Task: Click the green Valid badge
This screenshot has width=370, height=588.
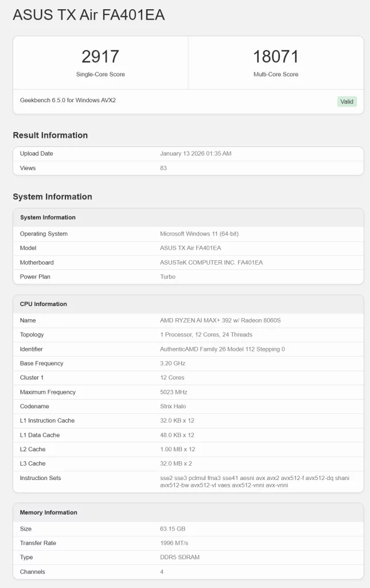Action: [x=346, y=102]
